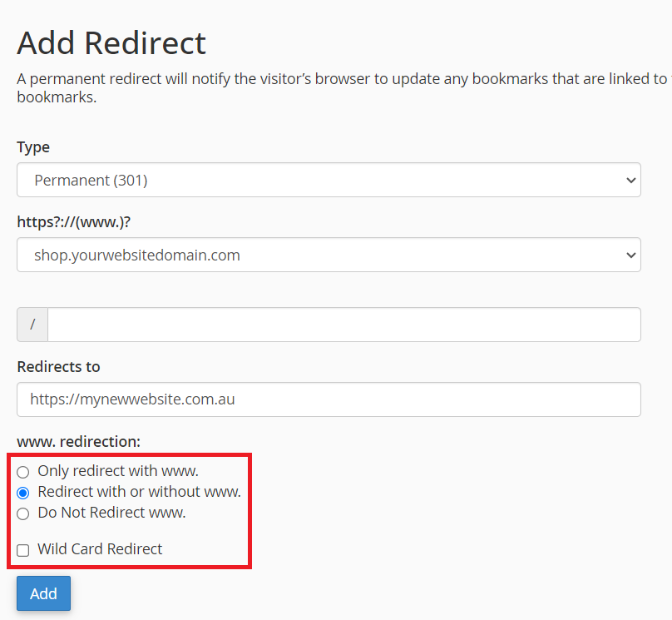Click the chevron arrow on the domain select
This screenshot has height=620, width=672.
pyautogui.click(x=631, y=255)
